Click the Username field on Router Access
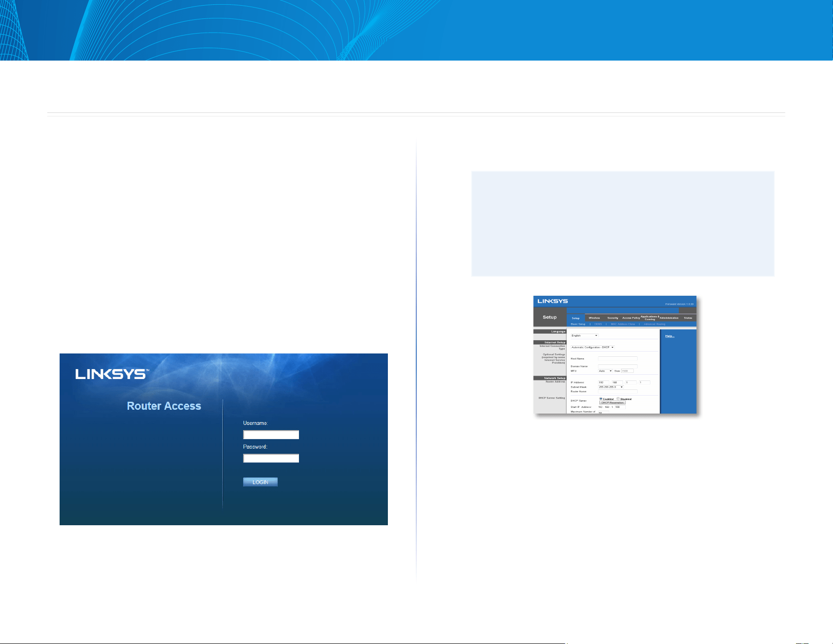Screen dimensions: 833x644 click(271, 435)
